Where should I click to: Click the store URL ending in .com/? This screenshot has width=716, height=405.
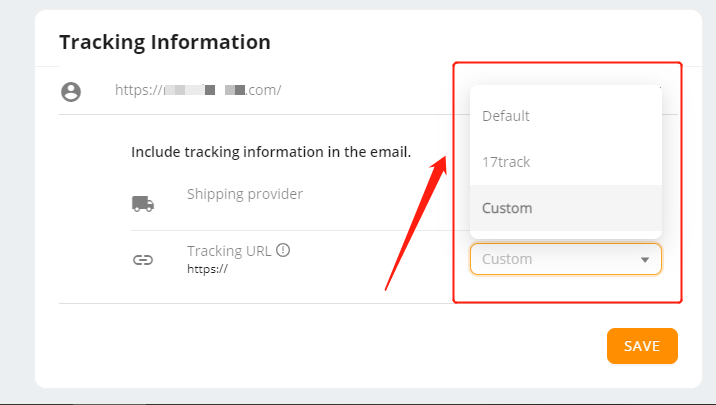tap(198, 90)
